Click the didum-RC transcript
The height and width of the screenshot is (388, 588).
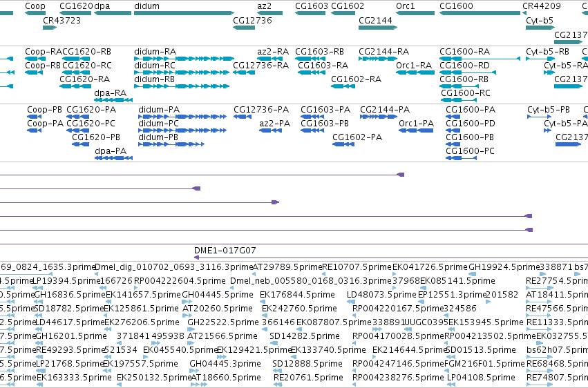[182, 72]
